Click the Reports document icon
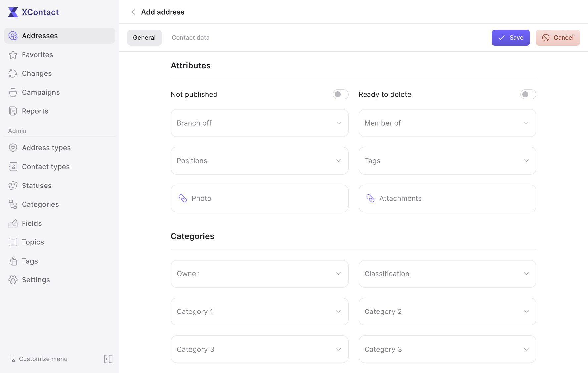Viewport: 588px width, 373px height. click(13, 111)
